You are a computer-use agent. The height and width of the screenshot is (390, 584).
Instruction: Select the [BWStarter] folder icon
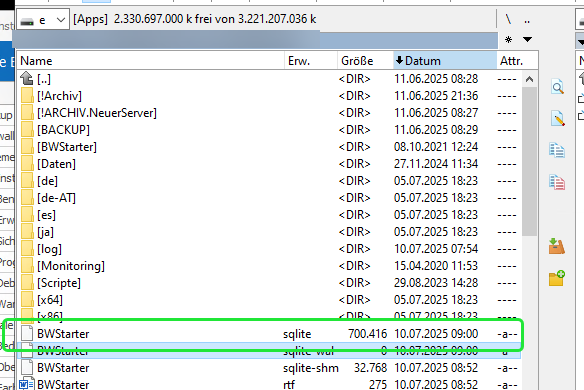pos(27,147)
